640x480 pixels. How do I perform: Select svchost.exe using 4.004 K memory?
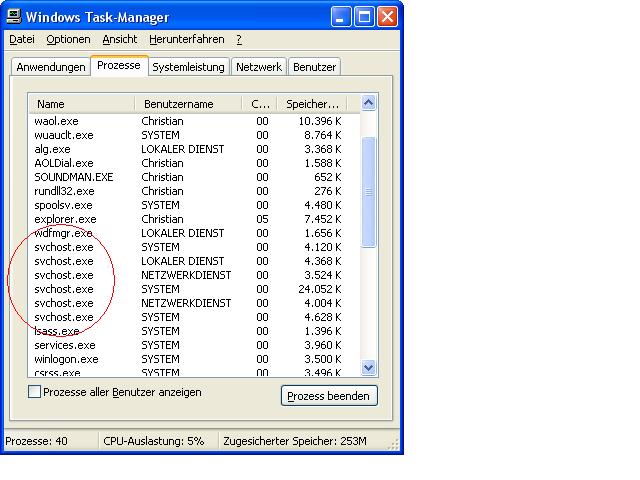coord(194,303)
